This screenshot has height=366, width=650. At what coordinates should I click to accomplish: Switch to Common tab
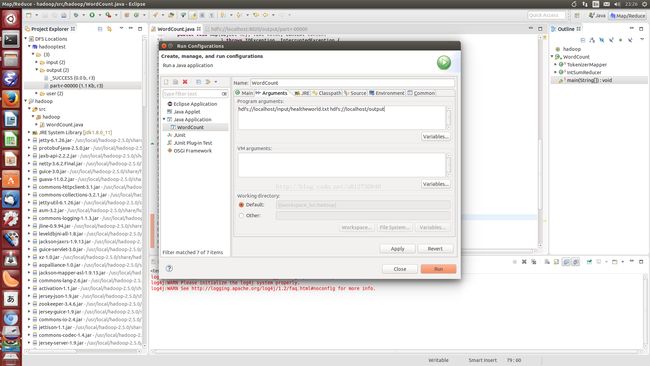pos(421,93)
